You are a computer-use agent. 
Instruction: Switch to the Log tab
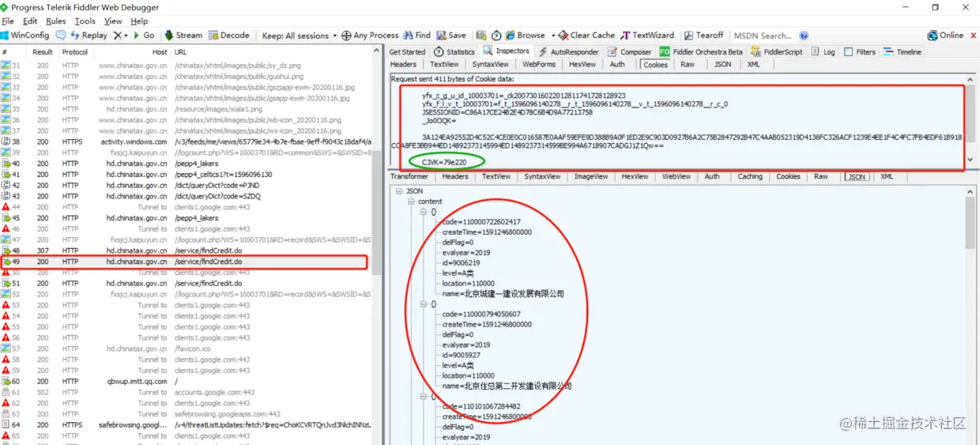pos(824,52)
